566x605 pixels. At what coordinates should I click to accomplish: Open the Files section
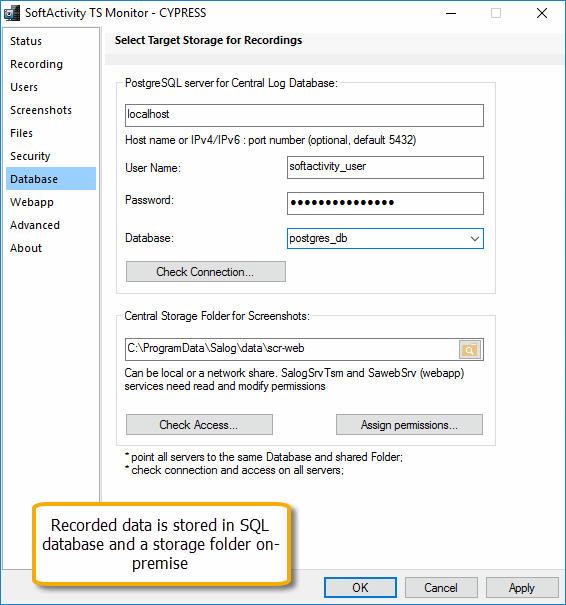[22, 133]
